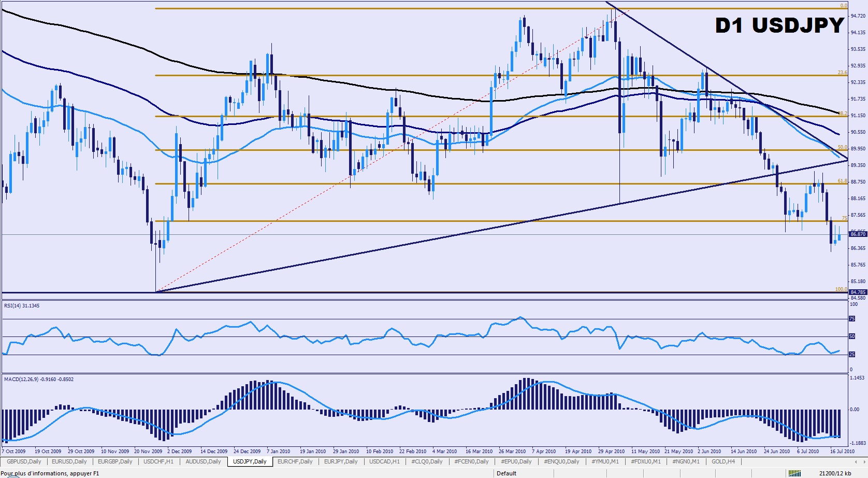Open the #ENQU0,Daily chart tab
The image size is (868, 478).
coord(562,461)
